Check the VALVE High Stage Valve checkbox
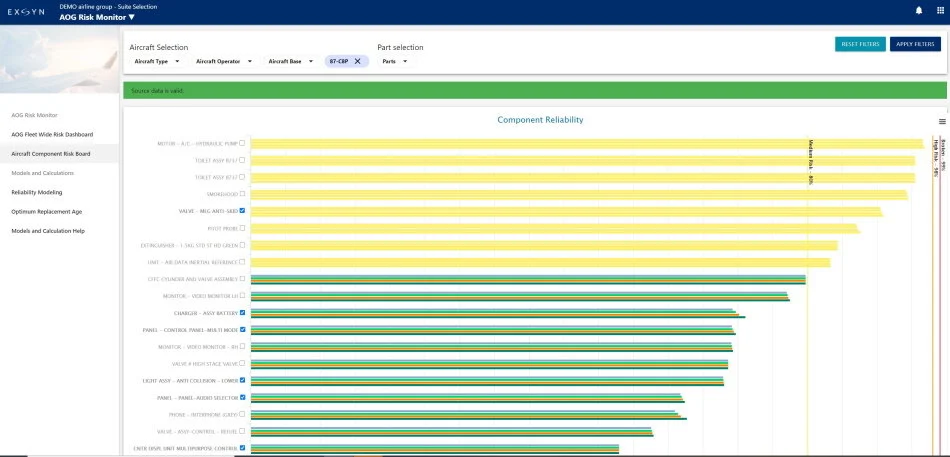 point(242,363)
